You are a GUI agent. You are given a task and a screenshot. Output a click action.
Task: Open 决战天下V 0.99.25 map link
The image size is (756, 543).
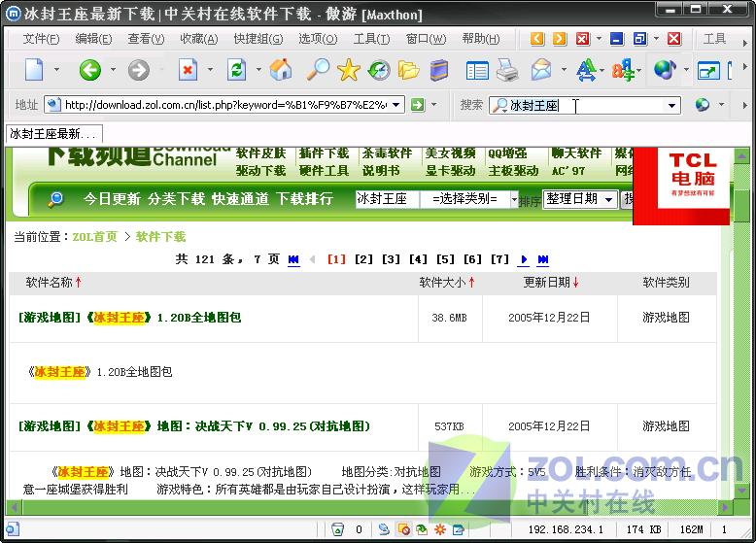tap(193, 426)
